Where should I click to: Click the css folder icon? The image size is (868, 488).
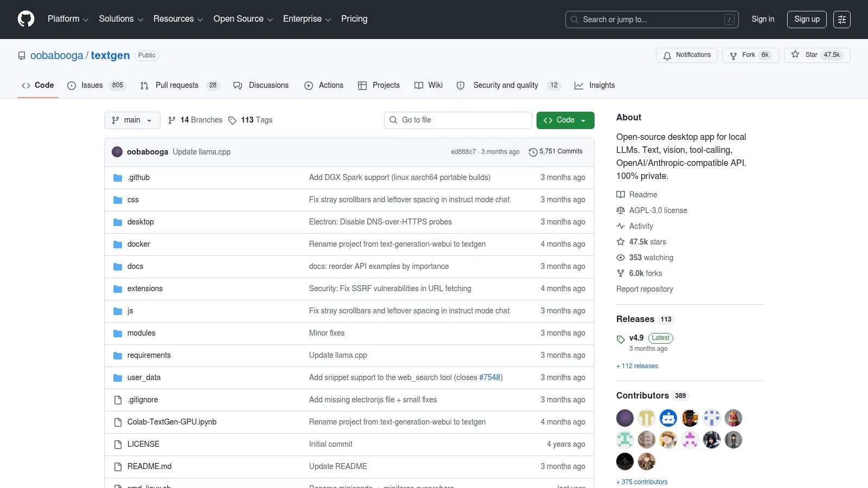click(x=118, y=200)
